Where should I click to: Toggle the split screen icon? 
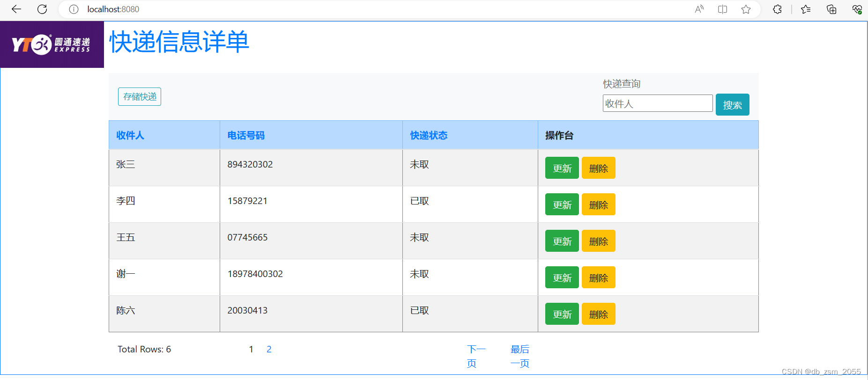[x=722, y=9]
